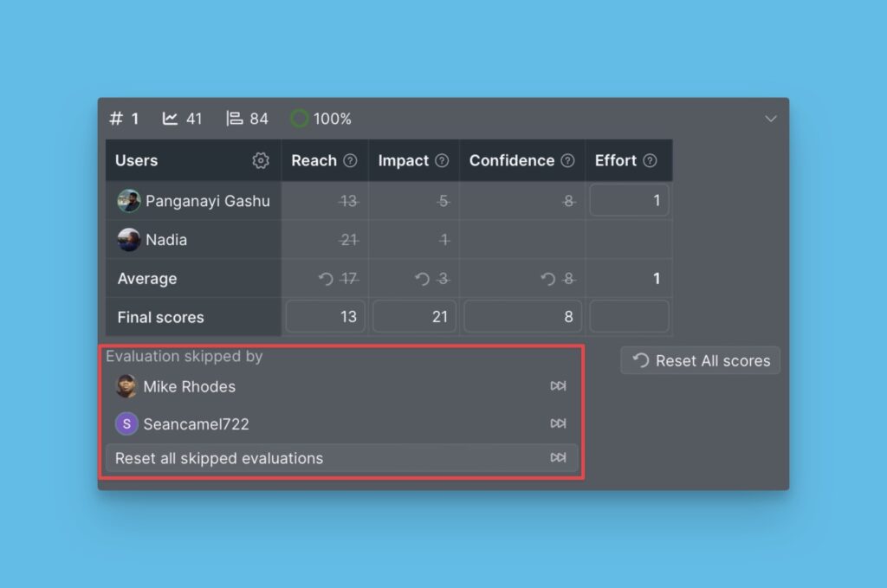887x588 pixels.
Task: Click the Final scores Confidence input field
Action: point(522,317)
